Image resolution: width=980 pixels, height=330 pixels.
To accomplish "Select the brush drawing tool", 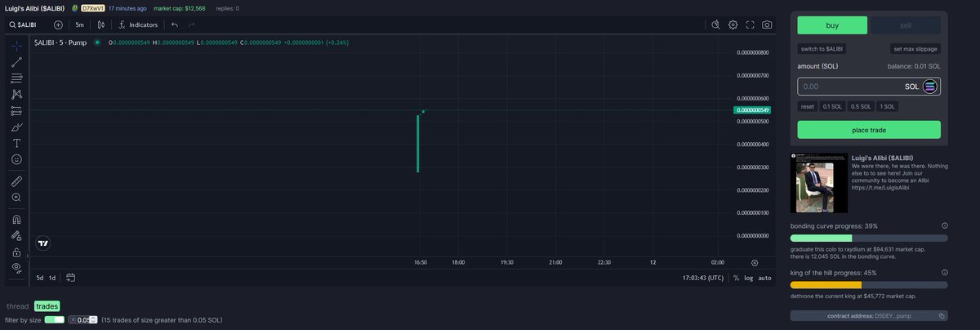I will [16, 127].
